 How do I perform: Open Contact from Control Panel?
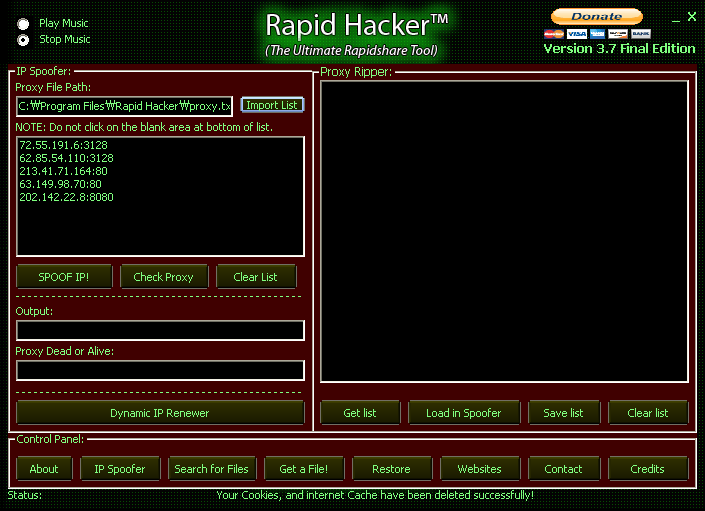click(563, 469)
